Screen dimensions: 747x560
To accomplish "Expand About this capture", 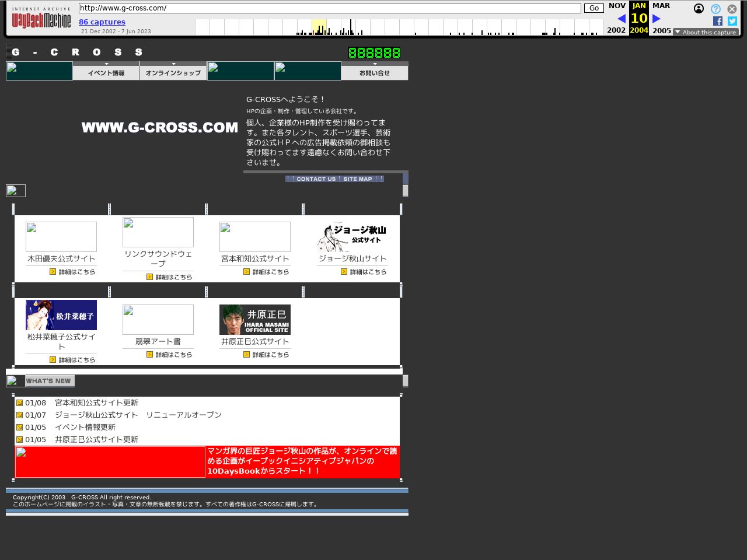I will pos(706,32).
